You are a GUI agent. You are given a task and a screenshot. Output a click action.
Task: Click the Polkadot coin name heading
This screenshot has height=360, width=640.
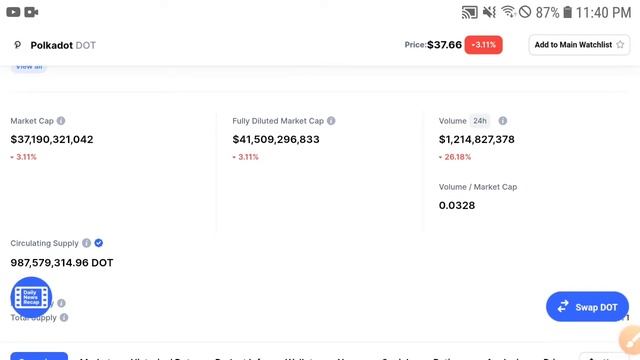[51, 45]
